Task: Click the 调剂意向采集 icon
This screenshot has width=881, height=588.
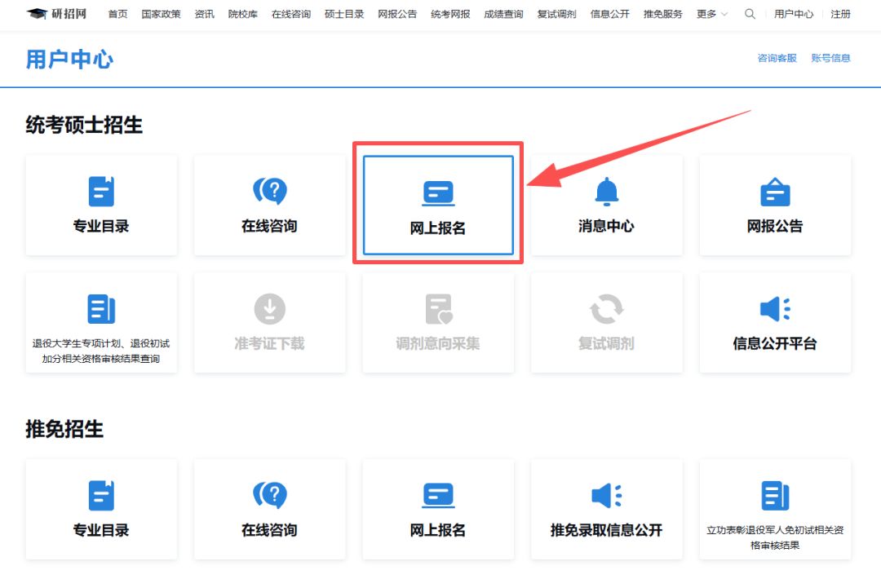Action: 438,309
